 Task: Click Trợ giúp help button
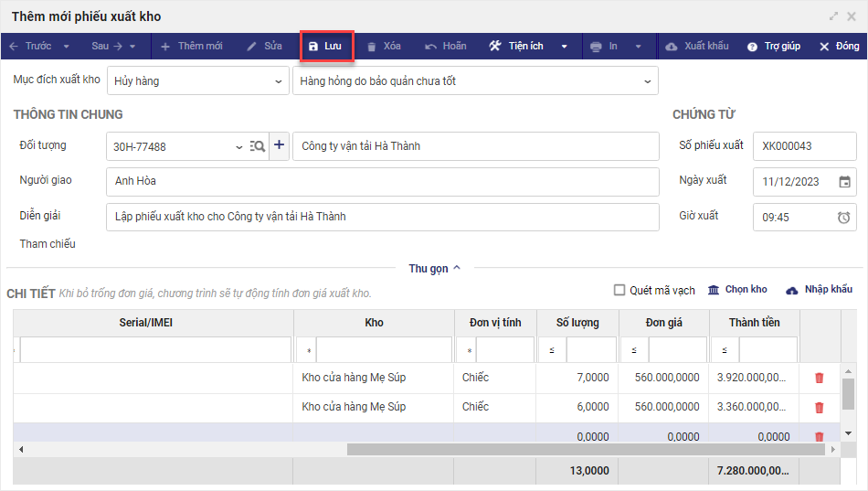(x=773, y=47)
